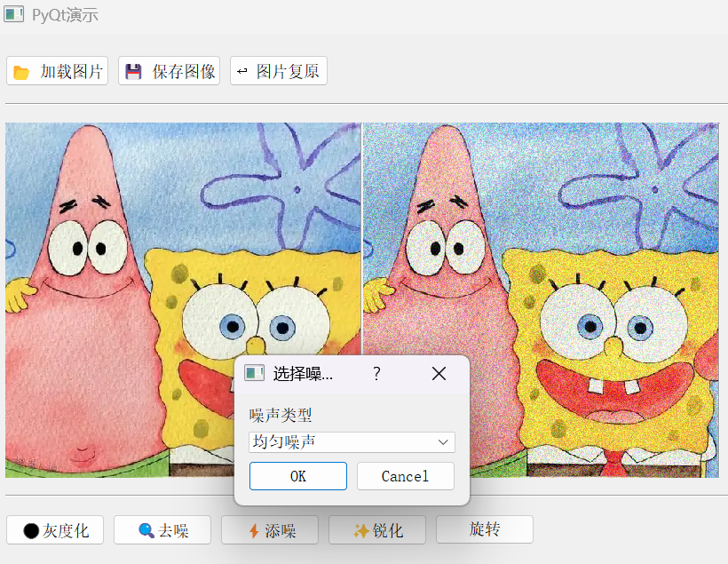The width and height of the screenshot is (728, 564).
Task: Click the 锐化 sharpen button
Action: pos(377,529)
